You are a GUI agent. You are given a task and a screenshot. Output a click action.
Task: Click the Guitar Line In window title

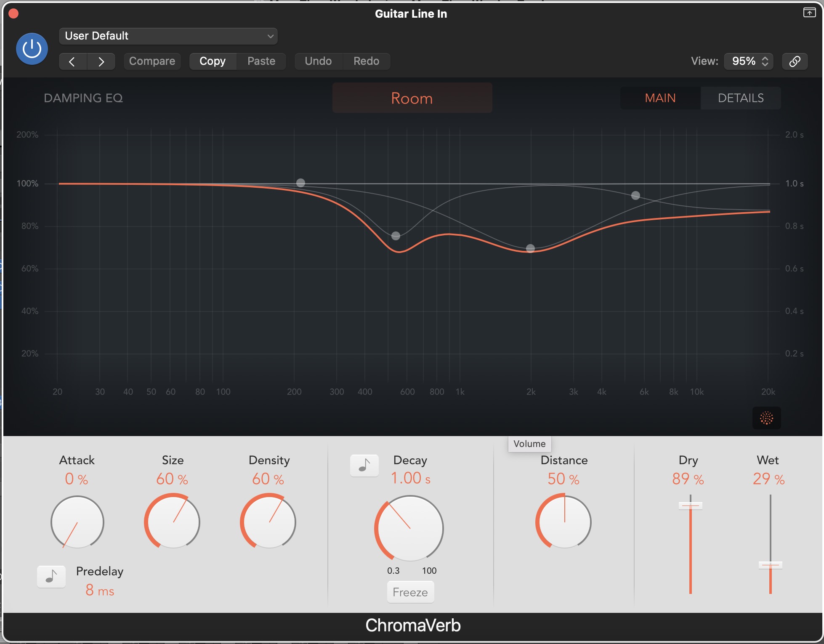[411, 14]
